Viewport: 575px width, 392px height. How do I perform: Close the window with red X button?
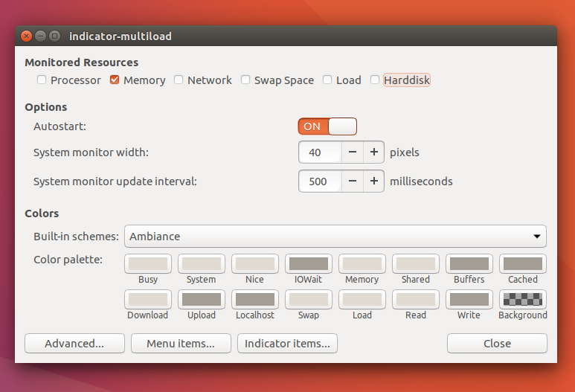tap(26, 36)
